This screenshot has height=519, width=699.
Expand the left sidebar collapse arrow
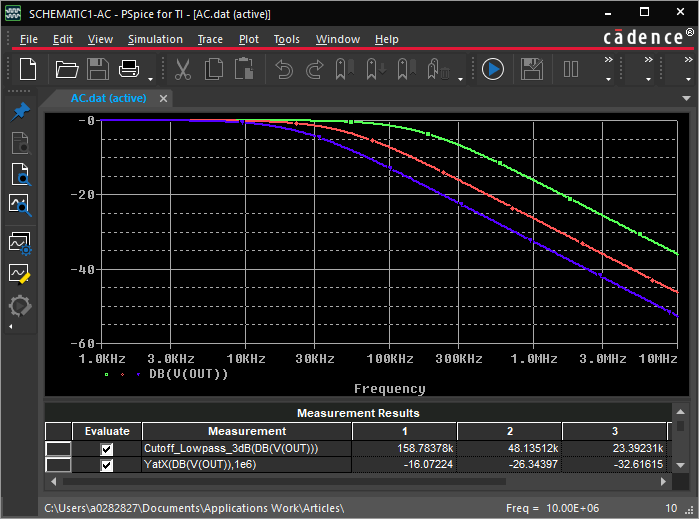(x=11, y=327)
